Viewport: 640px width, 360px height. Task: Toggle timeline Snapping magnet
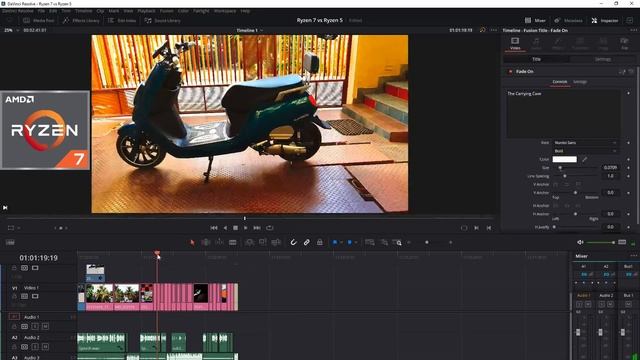point(293,242)
